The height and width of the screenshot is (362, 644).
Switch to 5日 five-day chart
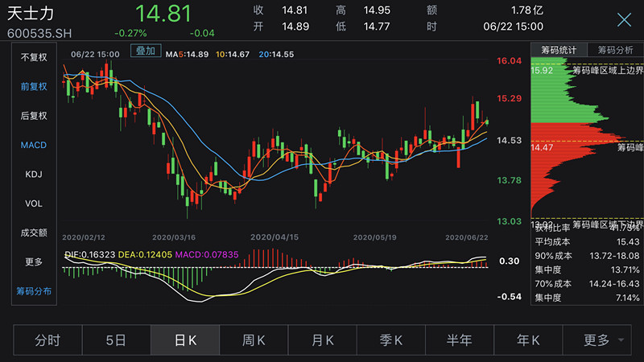click(116, 339)
